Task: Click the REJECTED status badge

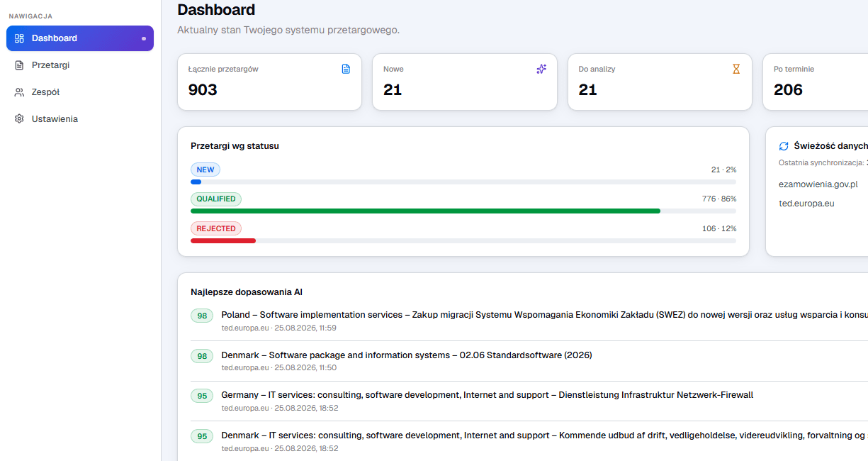Action: coord(216,228)
